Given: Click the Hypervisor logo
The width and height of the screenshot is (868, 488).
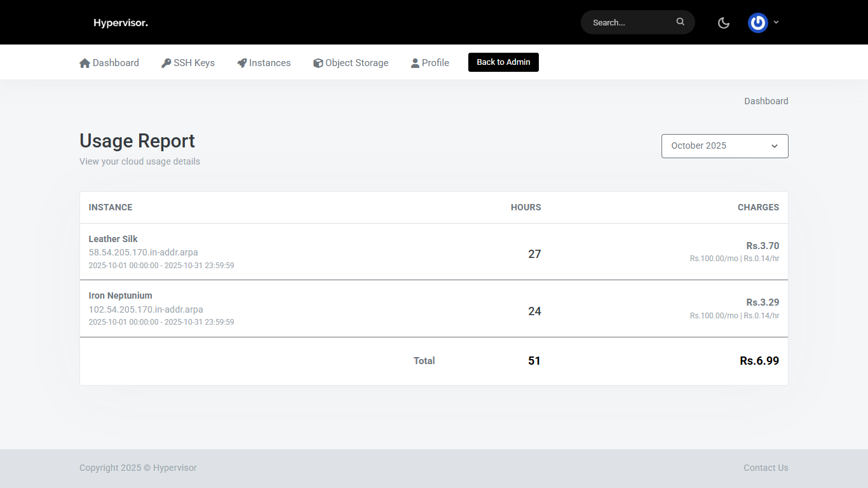Looking at the screenshot, I should click(x=121, y=23).
